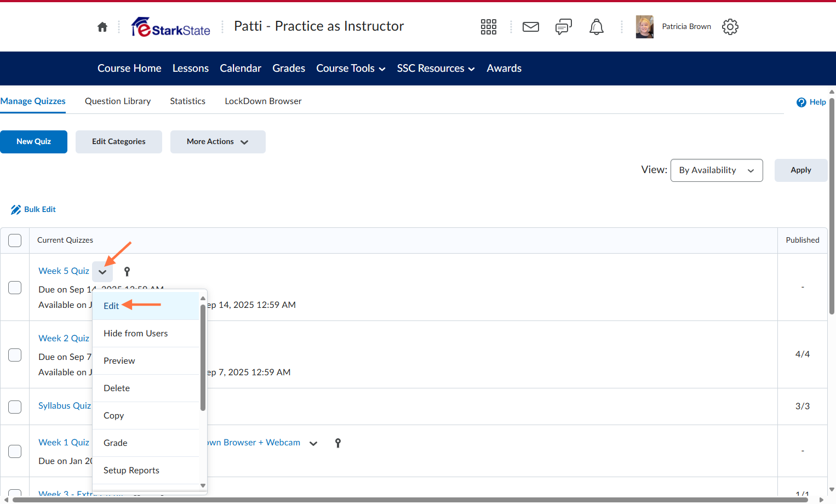
Task: Open the course selector grid icon
Action: point(489,27)
